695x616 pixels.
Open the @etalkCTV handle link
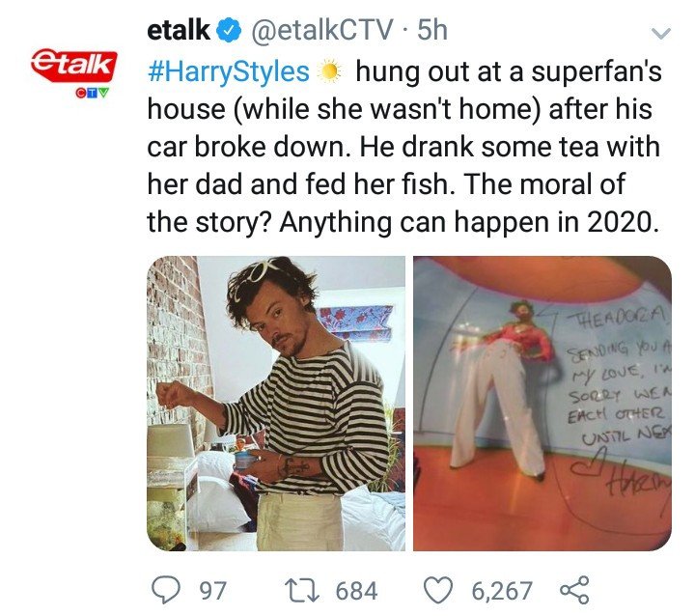coord(322,30)
